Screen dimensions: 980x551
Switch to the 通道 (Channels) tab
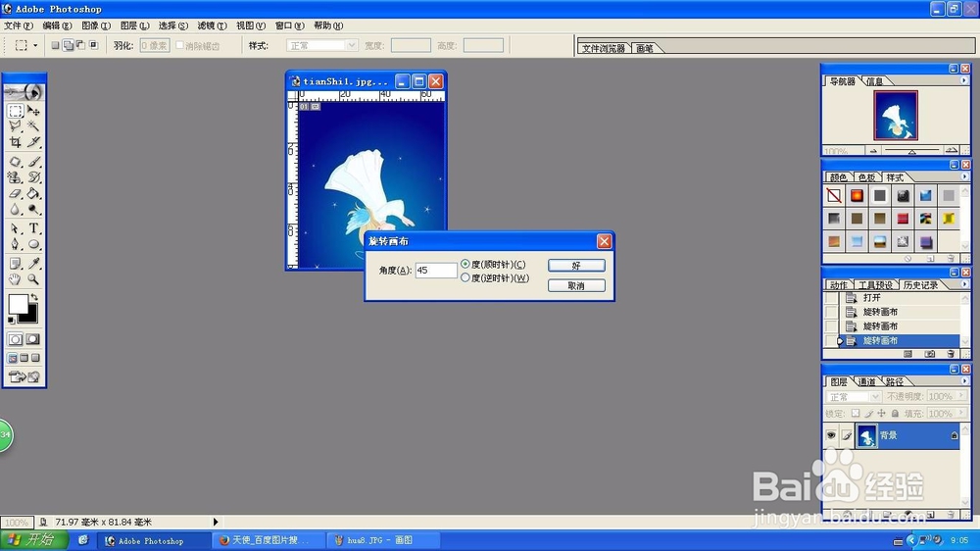point(866,381)
